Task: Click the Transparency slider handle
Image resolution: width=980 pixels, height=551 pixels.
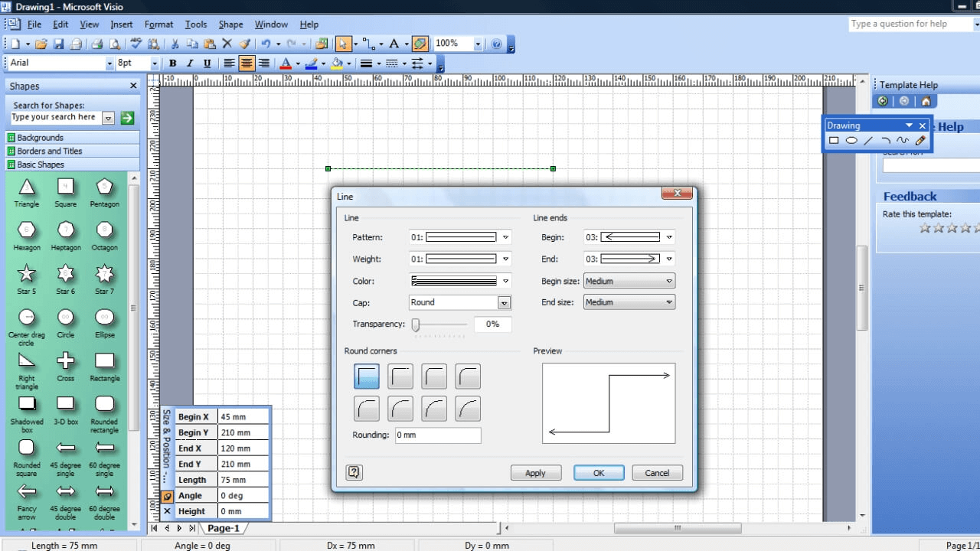Action: pos(416,325)
